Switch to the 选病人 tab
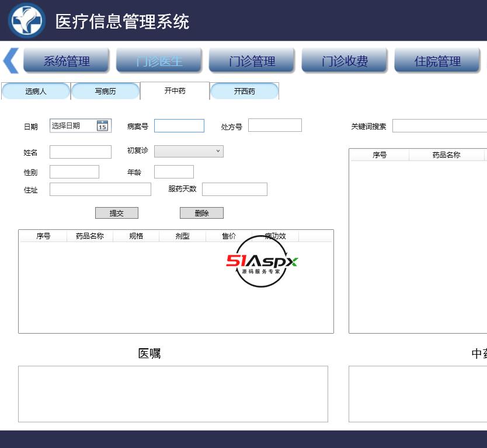The image size is (487, 448). click(x=36, y=91)
